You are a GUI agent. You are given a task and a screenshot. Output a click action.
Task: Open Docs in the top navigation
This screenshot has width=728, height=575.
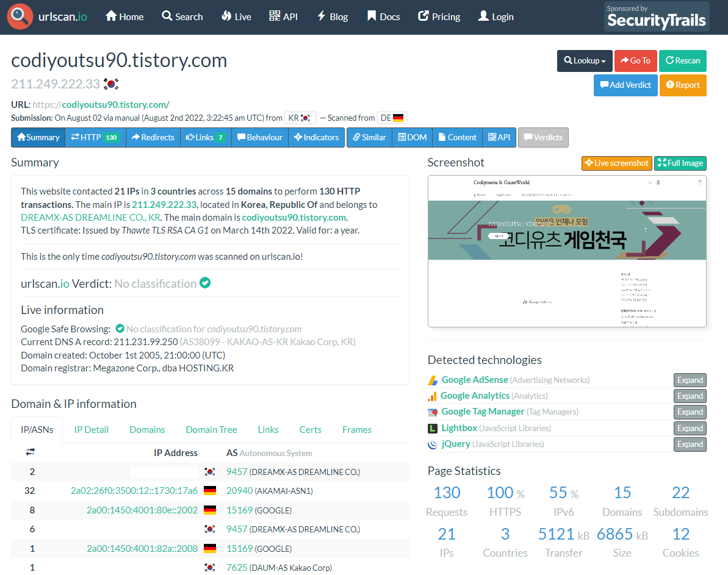(383, 16)
